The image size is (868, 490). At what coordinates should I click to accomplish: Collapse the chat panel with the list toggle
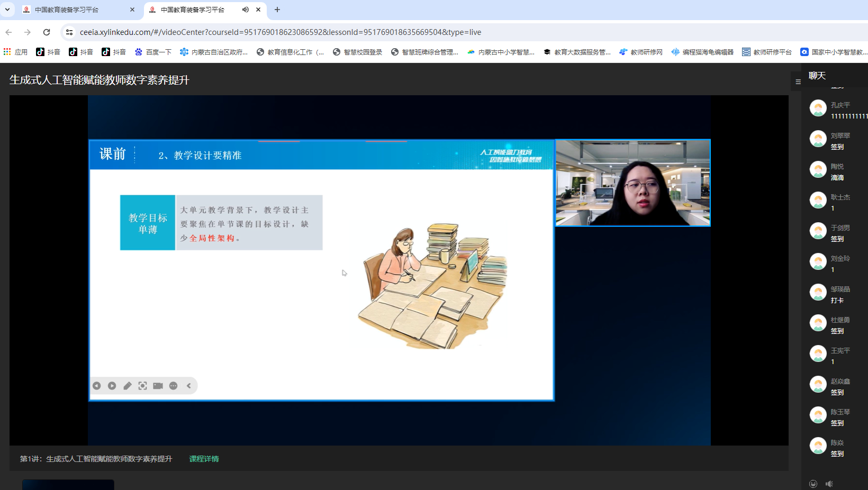[x=798, y=81]
